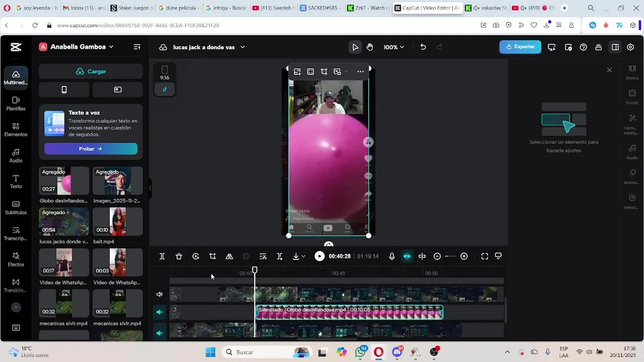Image resolution: width=644 pixels, height=362 pixels.
Task: Toggle the side panel layout icon
Action: [x=615, y=47]
